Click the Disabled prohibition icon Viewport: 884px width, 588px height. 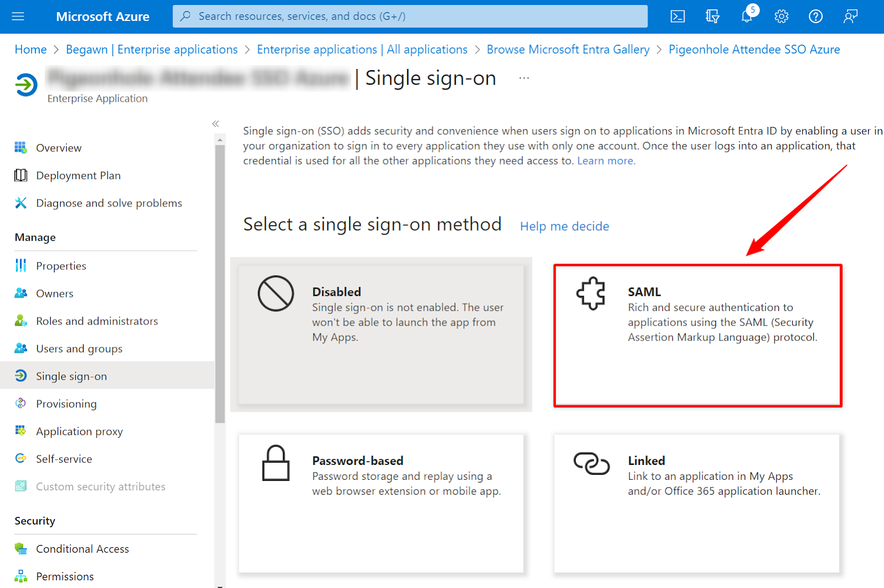point(276,293)
